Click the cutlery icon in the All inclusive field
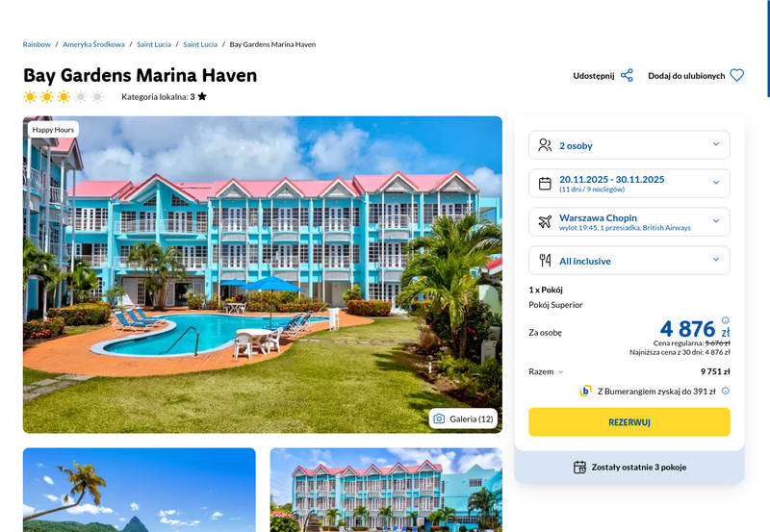The width and height of the screenshot is (770, 532). [545, 260]
